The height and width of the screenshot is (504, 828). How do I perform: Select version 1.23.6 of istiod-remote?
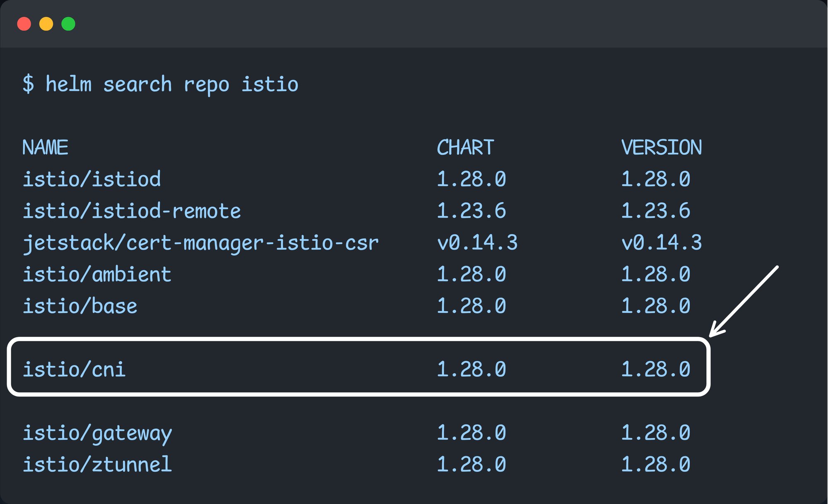(656, 211)
